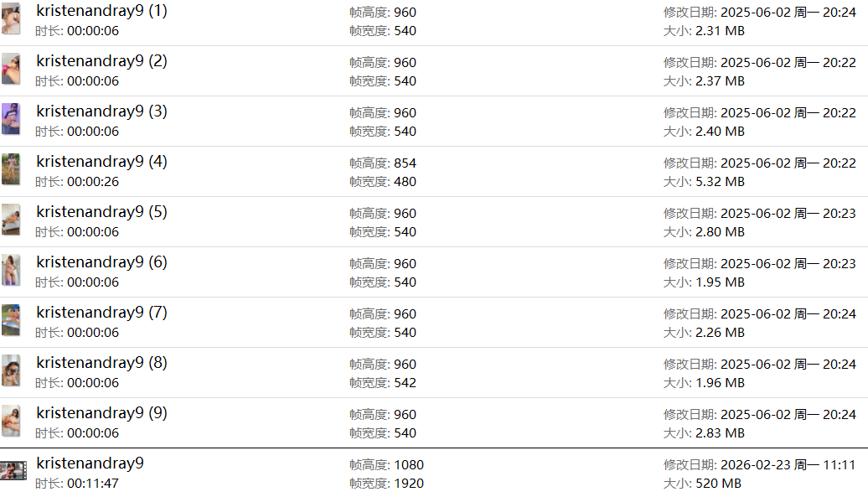
Task: Select the kristenandray9 (6) thumbnail
Action: coord(11,270)
